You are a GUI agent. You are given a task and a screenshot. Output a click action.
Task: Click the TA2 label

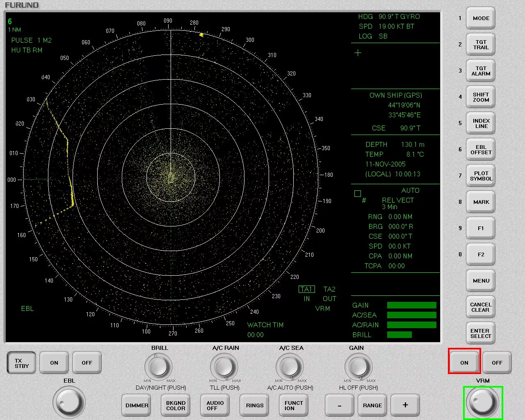(329, 289)
